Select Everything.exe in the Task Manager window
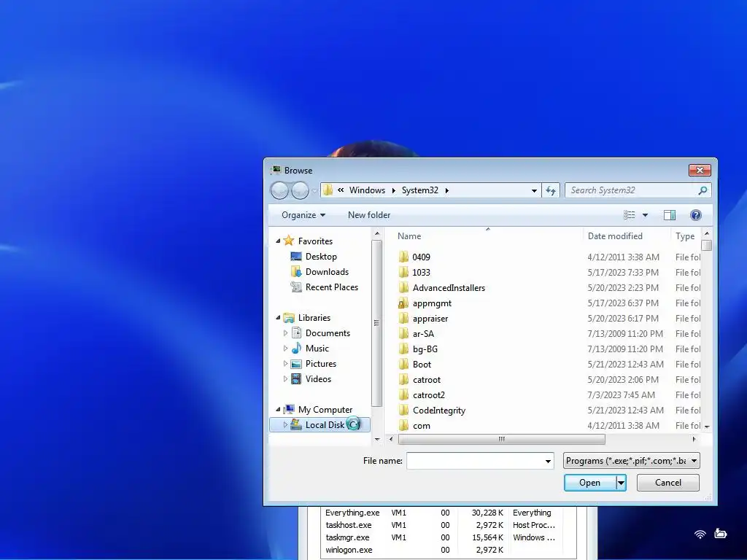Image resolution: width=747 pixels, height=560 pixels. [442, 513]
